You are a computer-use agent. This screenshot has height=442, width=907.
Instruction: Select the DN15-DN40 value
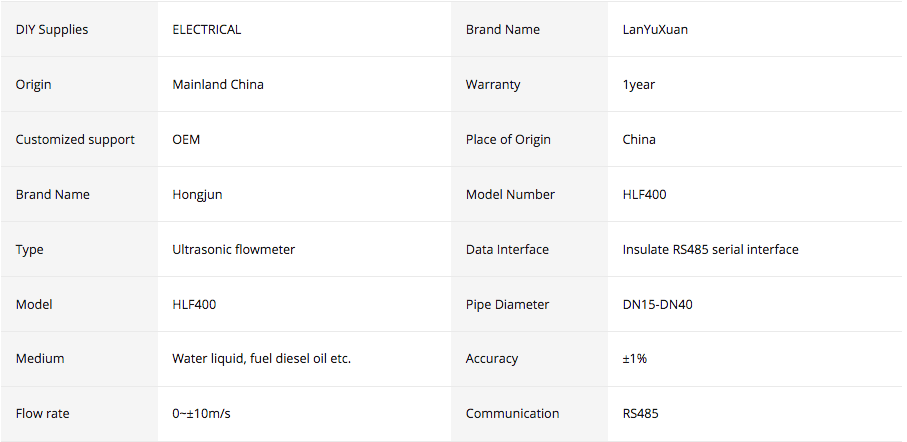pyautogui.click(x=657, y=305)
